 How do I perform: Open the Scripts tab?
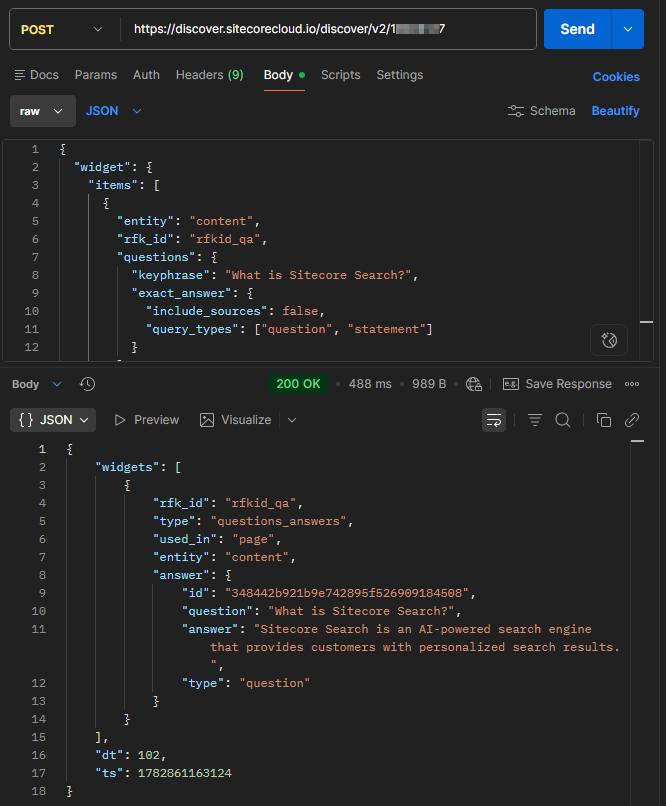pos(341,75)
